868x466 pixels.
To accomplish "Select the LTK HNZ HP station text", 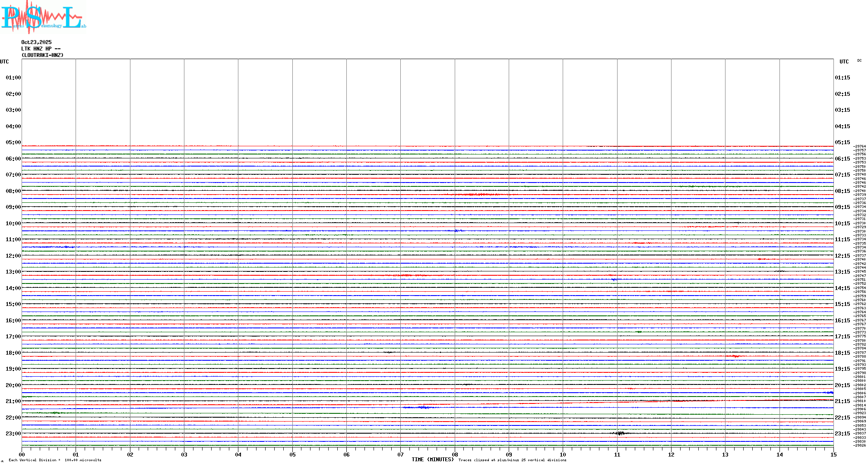I will [41, 49].
